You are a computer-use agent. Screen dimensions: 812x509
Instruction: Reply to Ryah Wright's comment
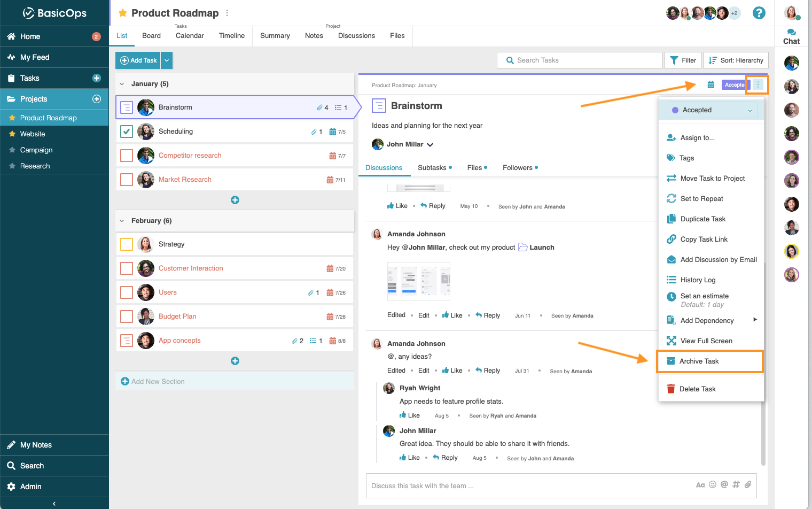tap(448, 457)
